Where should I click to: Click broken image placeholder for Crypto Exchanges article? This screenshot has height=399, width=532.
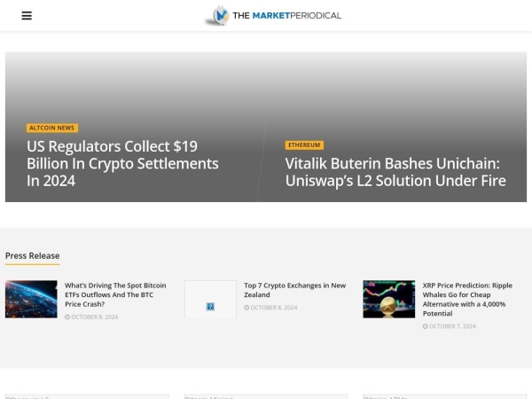pyautogui.click(x=210, y=299)
